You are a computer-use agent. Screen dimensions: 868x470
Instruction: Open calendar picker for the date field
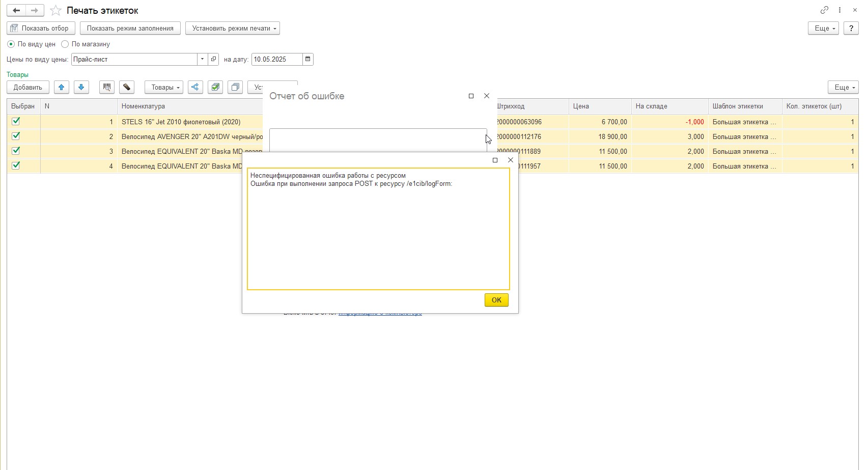point(308,60)
